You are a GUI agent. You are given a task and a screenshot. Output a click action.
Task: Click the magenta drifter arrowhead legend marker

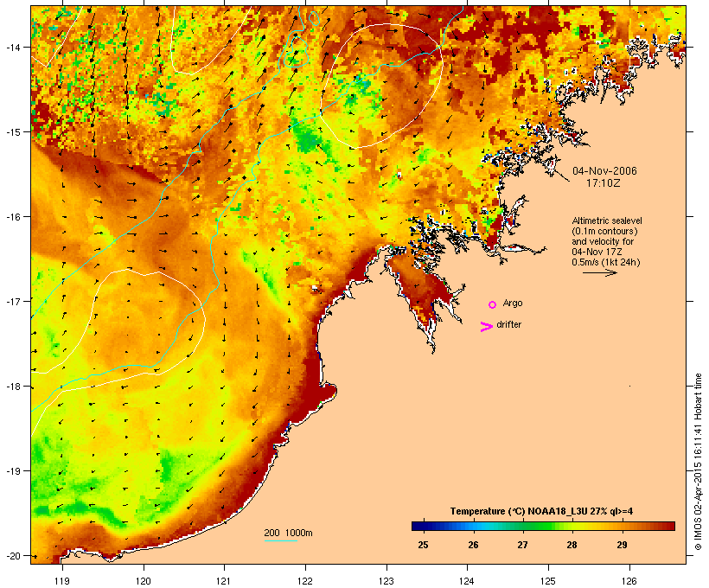tap(487, 327)
